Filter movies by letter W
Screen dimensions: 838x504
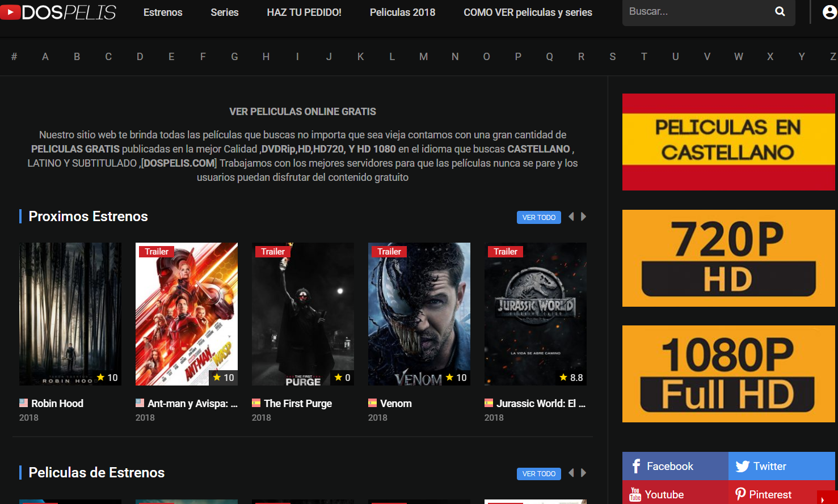[738, 57]
